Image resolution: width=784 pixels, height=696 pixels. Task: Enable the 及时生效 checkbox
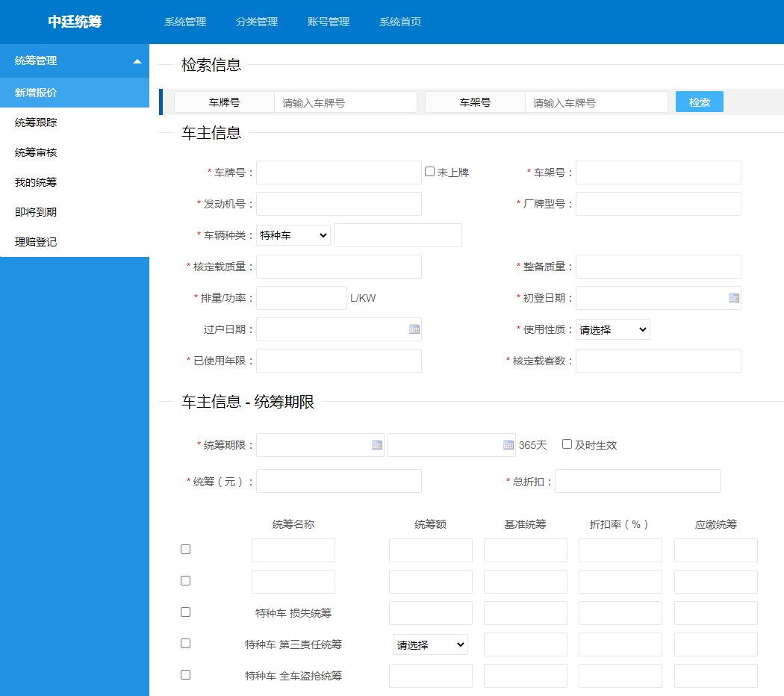[x=567, y=444]
